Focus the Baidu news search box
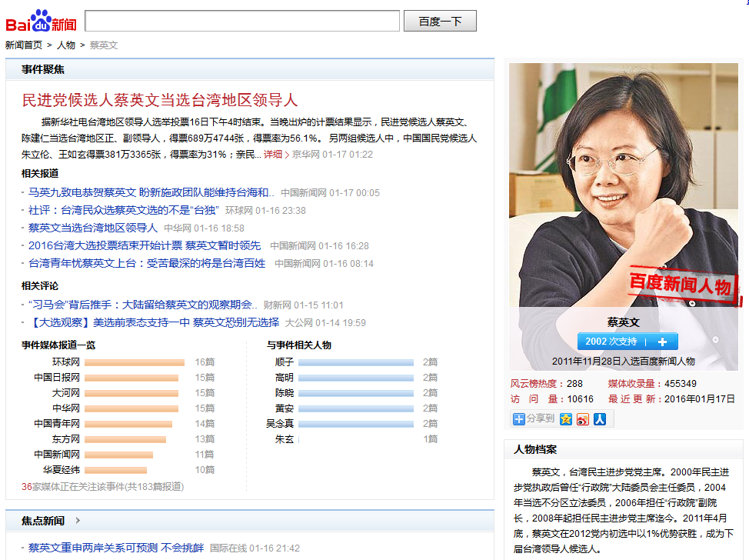749x560 pixels. point(242,21)
